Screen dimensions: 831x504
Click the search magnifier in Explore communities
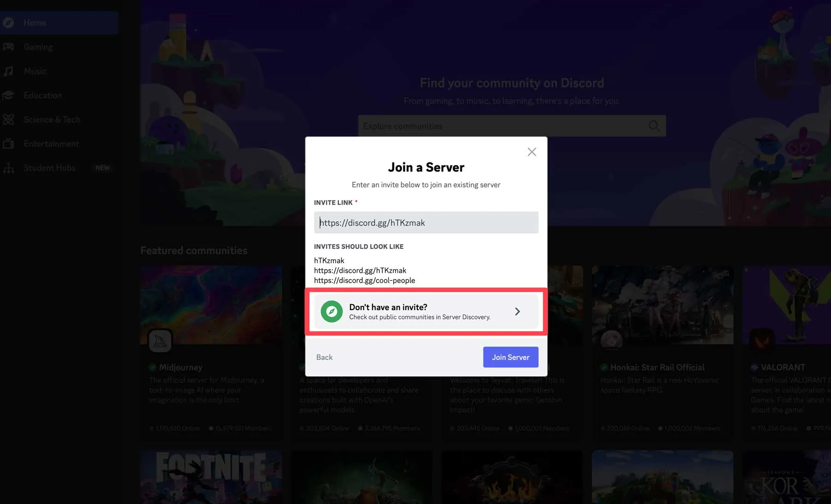tap(654, 126)
